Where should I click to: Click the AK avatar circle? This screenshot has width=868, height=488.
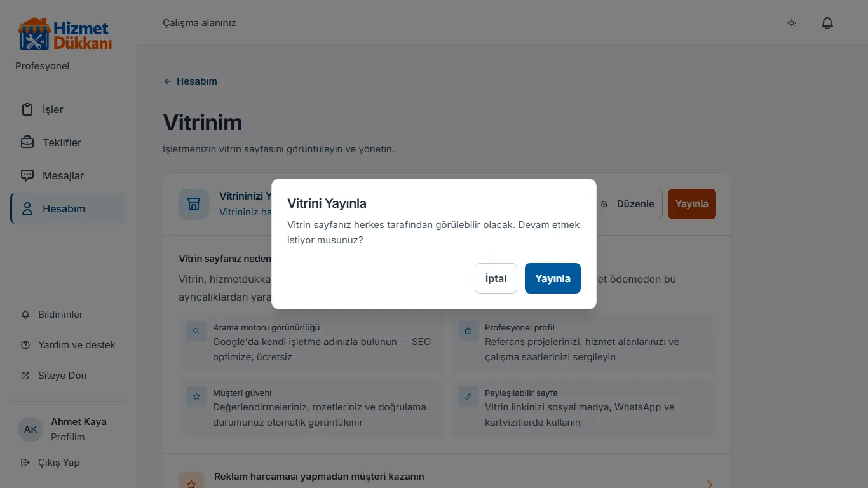[x=31, y=430]
